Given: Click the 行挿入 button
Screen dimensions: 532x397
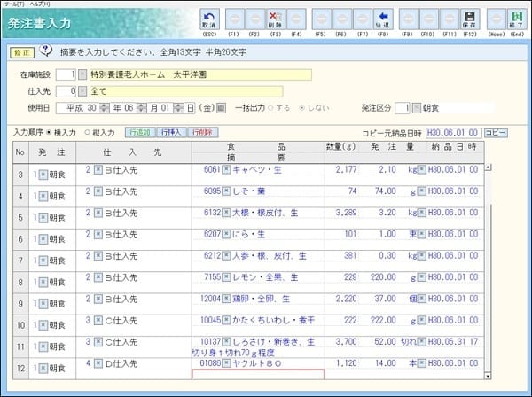Looking at the screenshot, I should (x=171, y=133).
